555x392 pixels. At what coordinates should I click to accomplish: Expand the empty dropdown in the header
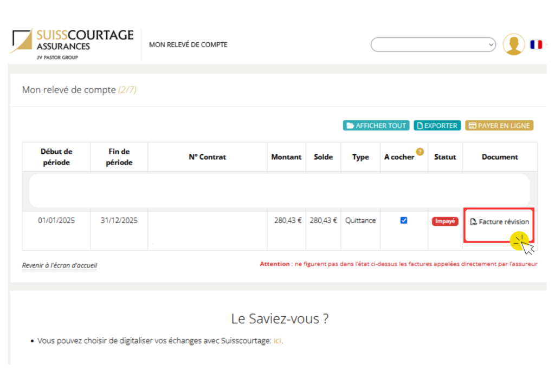[433, 44]
